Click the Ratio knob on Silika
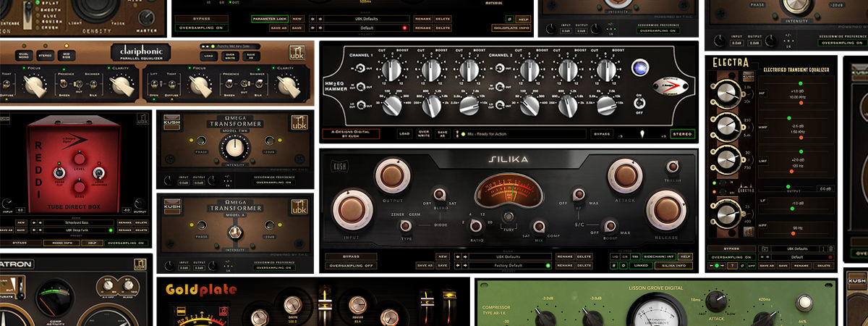The width and height of the screenshot is (868, 326). (476, 225)
